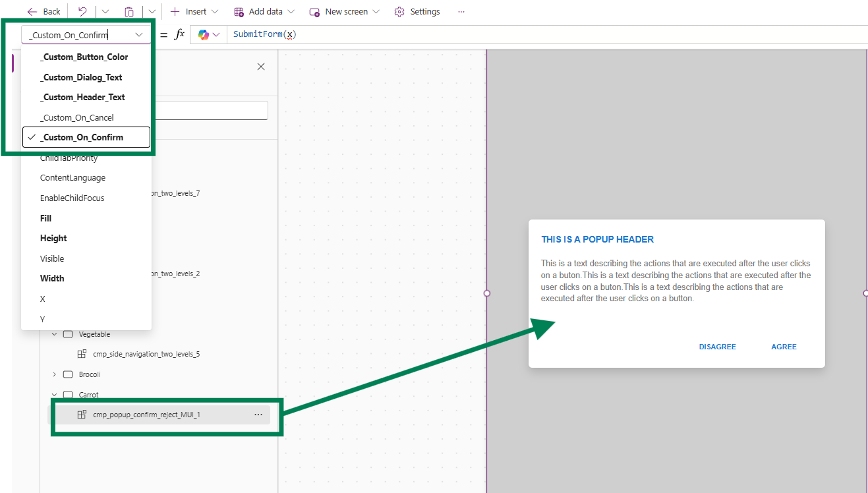868x493 pixels.
Task: Click the Add data icon
Action: click(239, 12)
